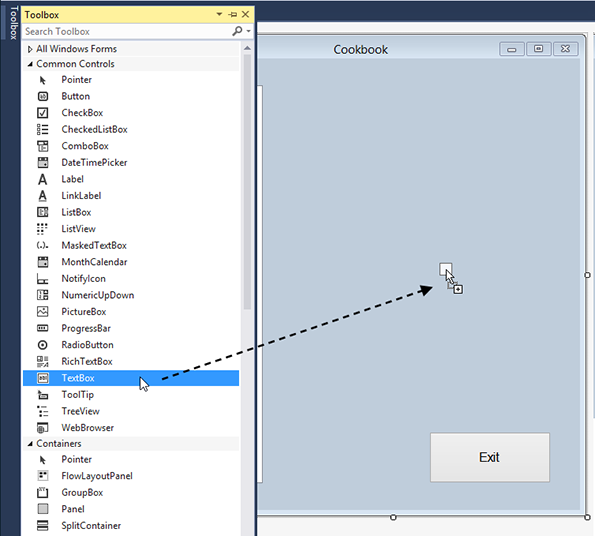This screenshot has width=595, height=536.
Task: Pick the SplitContainer icon
Action: (x=42, y=525)
